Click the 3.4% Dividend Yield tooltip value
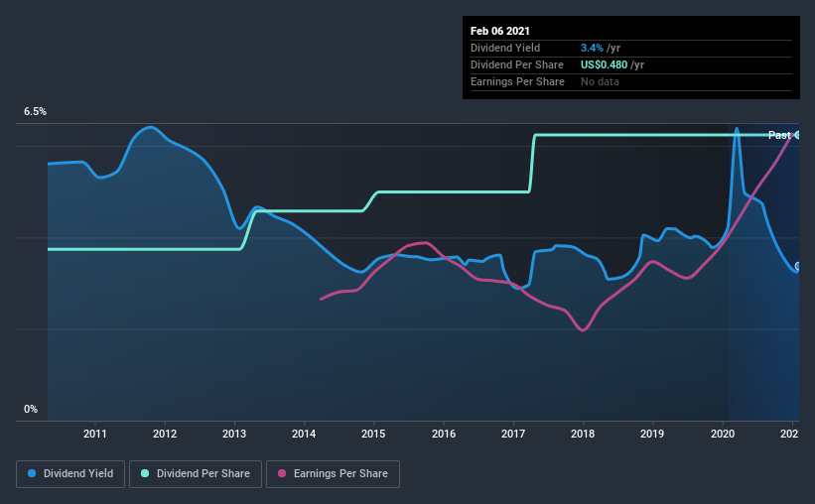 [592, 48]
